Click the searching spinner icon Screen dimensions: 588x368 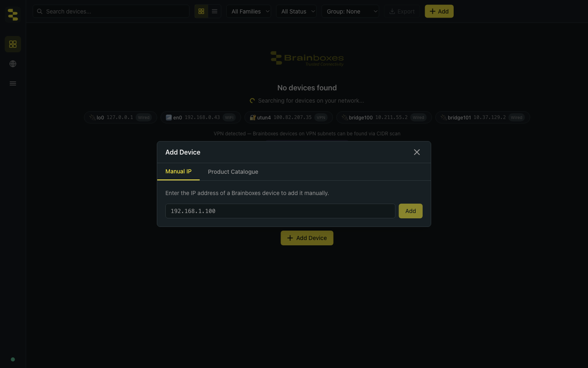pos(252,101)
